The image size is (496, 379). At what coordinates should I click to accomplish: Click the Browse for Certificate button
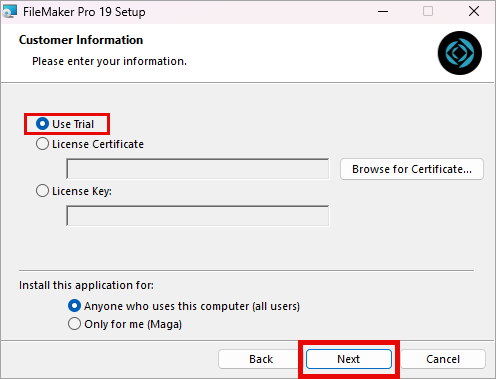click(x=412, y=169)
